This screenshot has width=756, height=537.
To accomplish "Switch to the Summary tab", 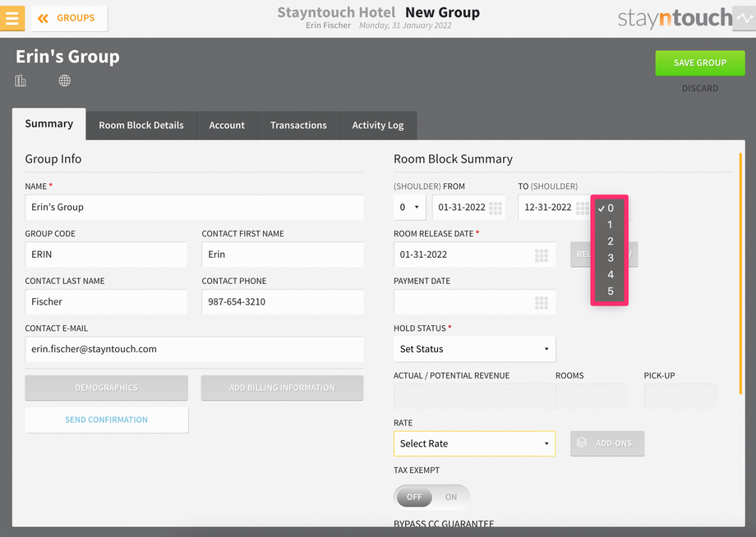I will pos(49,124).
